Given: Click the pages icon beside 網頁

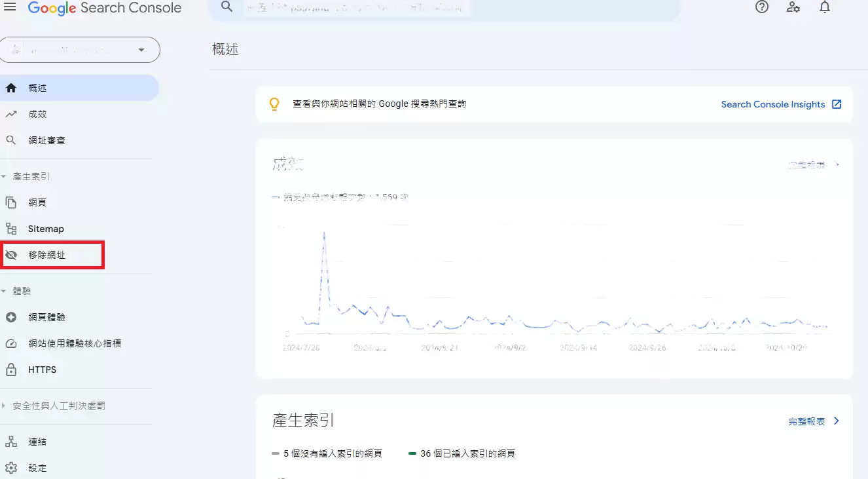Looking at the screenshot, I should tap(11, 202).
